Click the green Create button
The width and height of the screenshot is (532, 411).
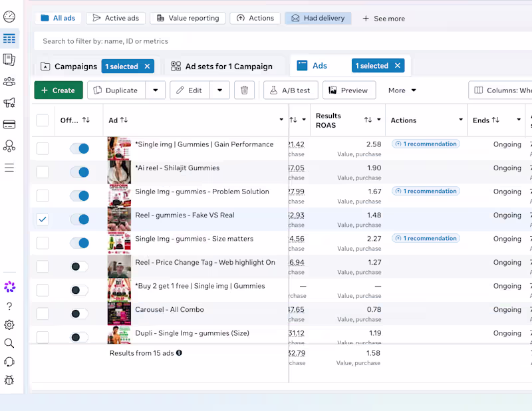point(59,90)
